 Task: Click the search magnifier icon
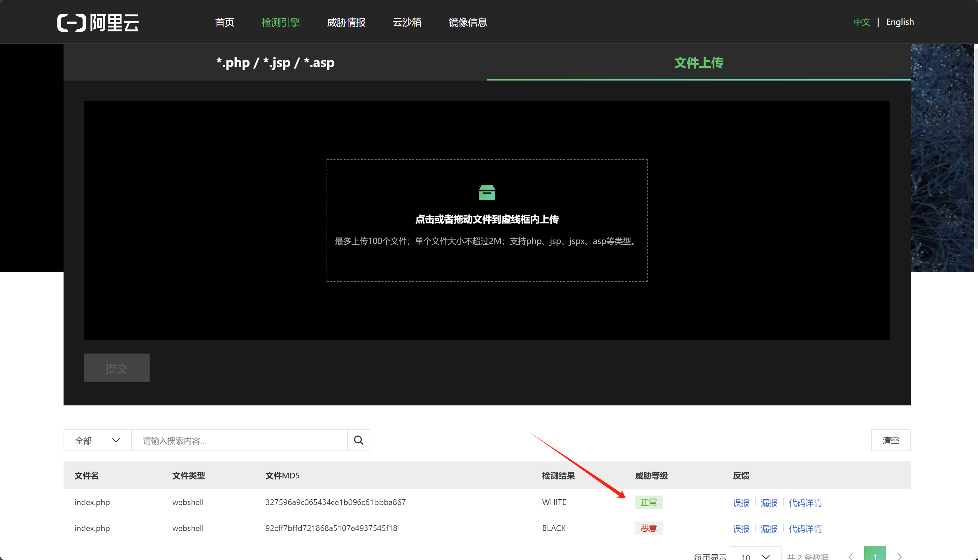[358, 440]
